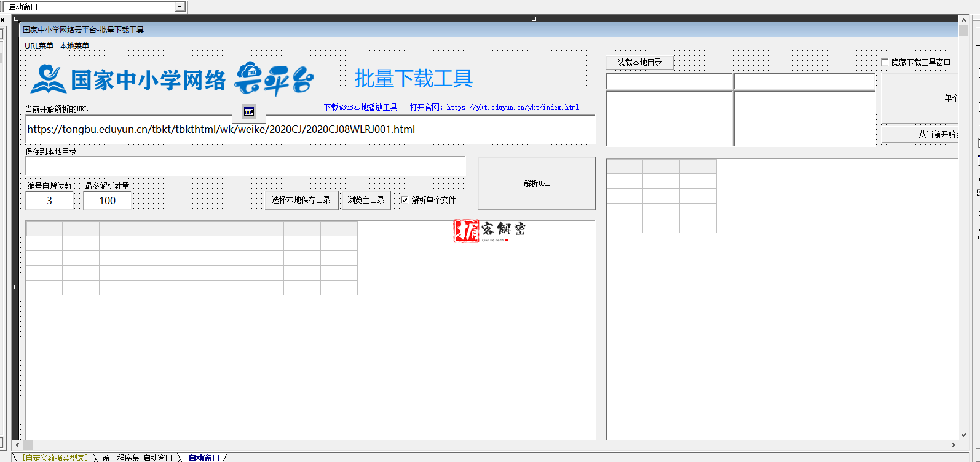Open the URL菜单 menu
This screenshot has height=462, width=980.
39,46
